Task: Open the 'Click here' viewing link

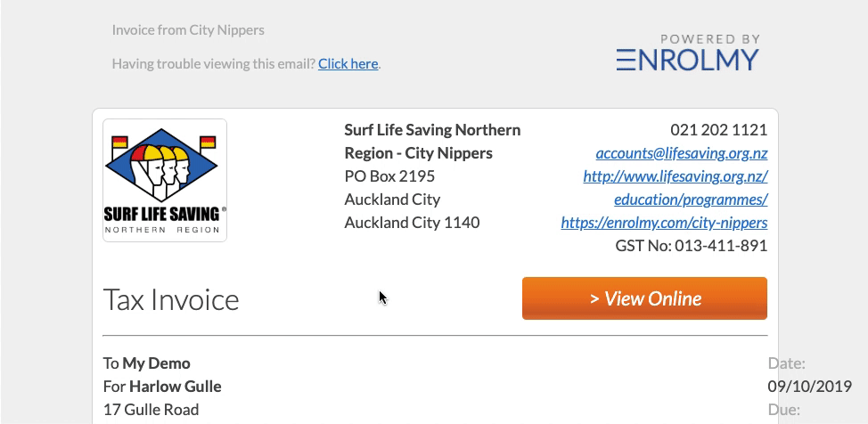Action: click(348, 63)
